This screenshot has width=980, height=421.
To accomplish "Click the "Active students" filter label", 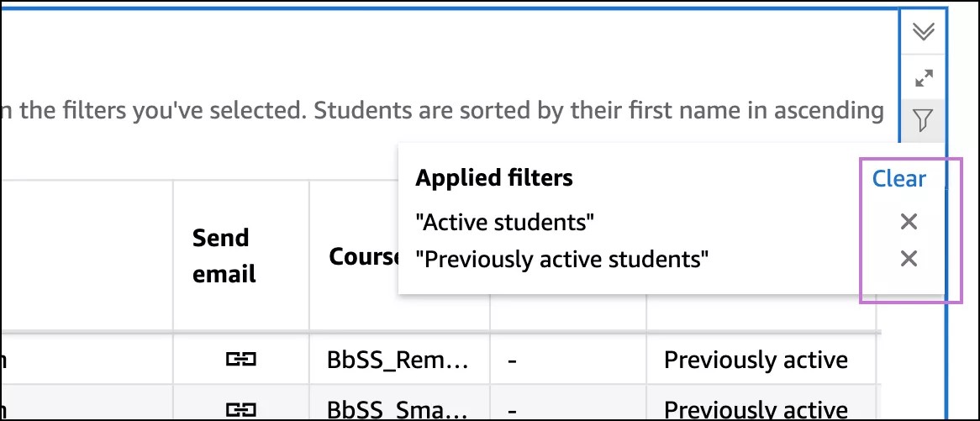I will pyautogui.click(x=506, y=222).
